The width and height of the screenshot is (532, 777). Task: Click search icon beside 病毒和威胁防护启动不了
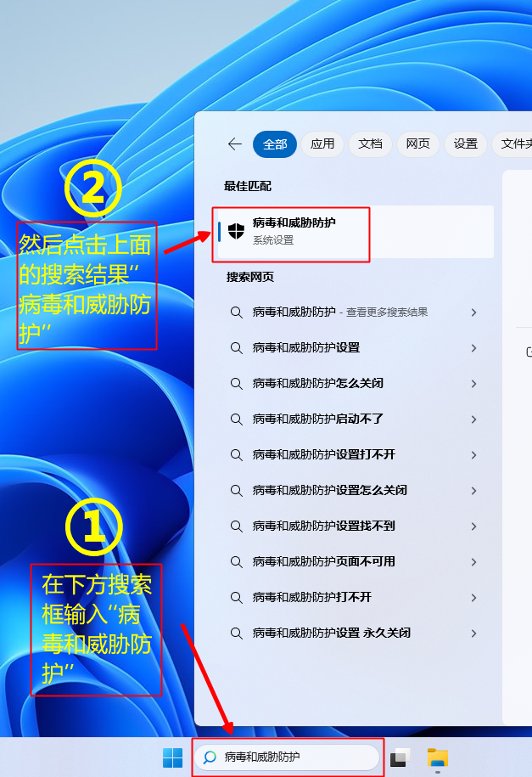coord(236,419)
